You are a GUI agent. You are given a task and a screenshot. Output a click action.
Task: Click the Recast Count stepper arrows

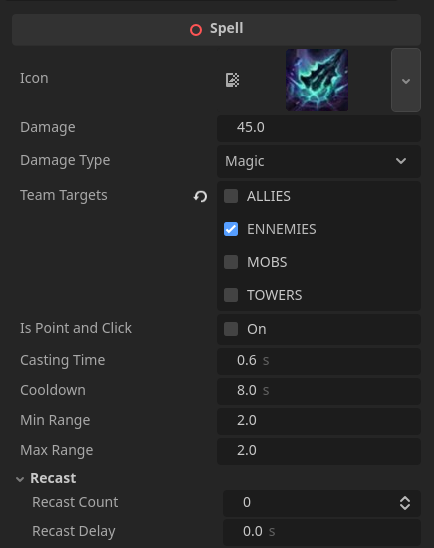coord(405,503)
